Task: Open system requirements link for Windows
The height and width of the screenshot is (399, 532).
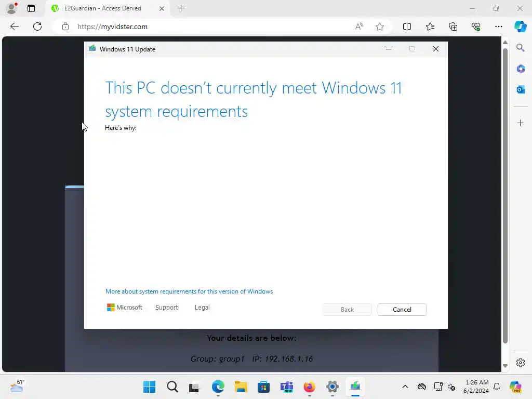Action: click(189, 291)
